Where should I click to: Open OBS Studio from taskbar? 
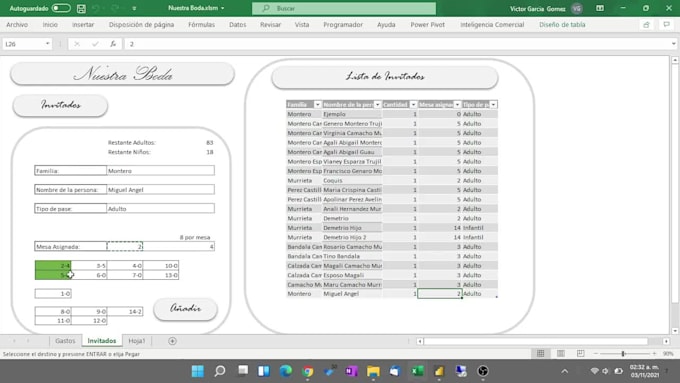click(483, 371)
